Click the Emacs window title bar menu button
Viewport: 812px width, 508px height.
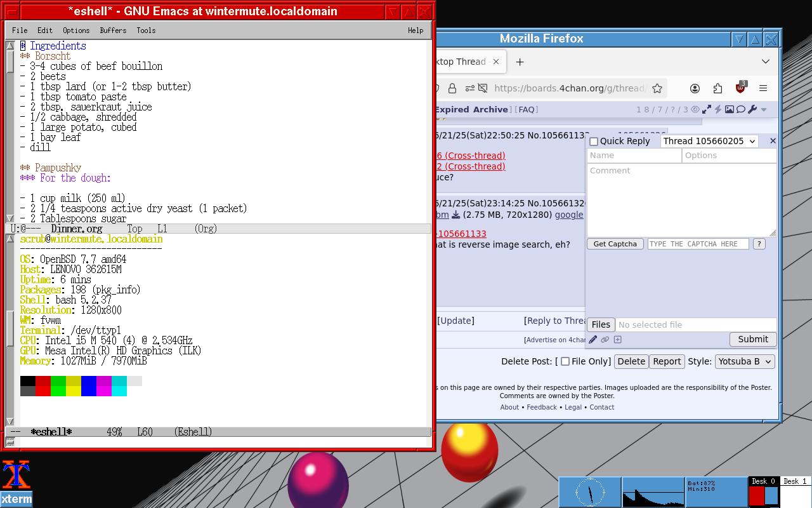11,11
